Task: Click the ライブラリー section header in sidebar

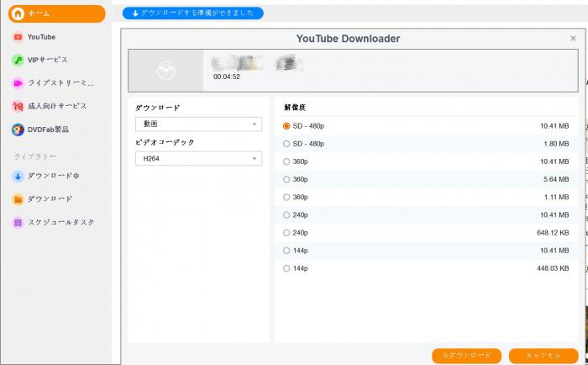Action: [35, 156]
